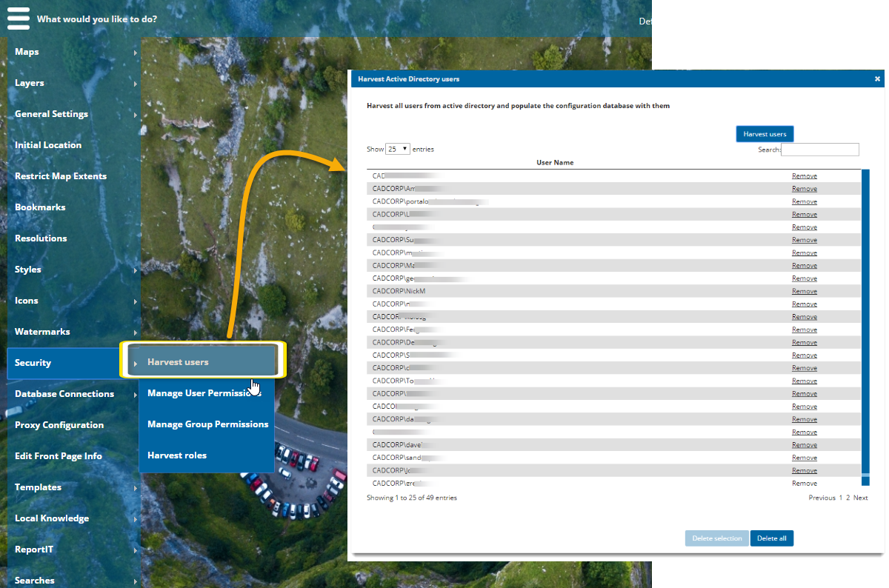The width and height of the screenshot is (889, 588).
Task: Choose Harvest roles from the submenu
Action: pos(177,455)
